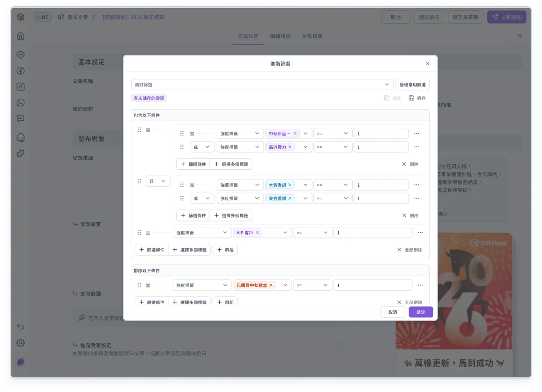Remove the 木質香調 tag chip
Screen dimensions: 542x392
pos(290,185)
